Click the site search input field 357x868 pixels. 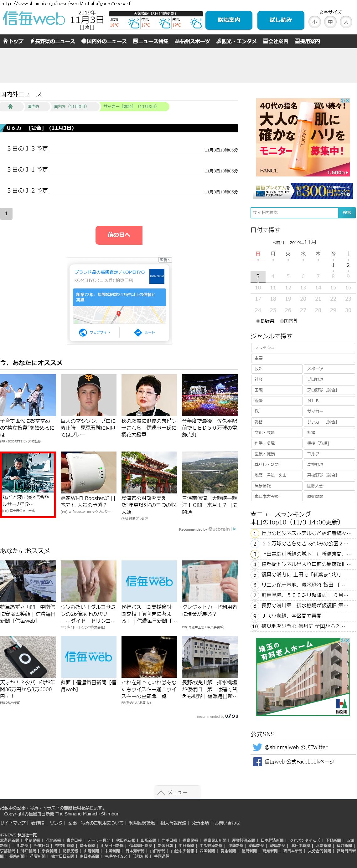[x=294, y=213]
